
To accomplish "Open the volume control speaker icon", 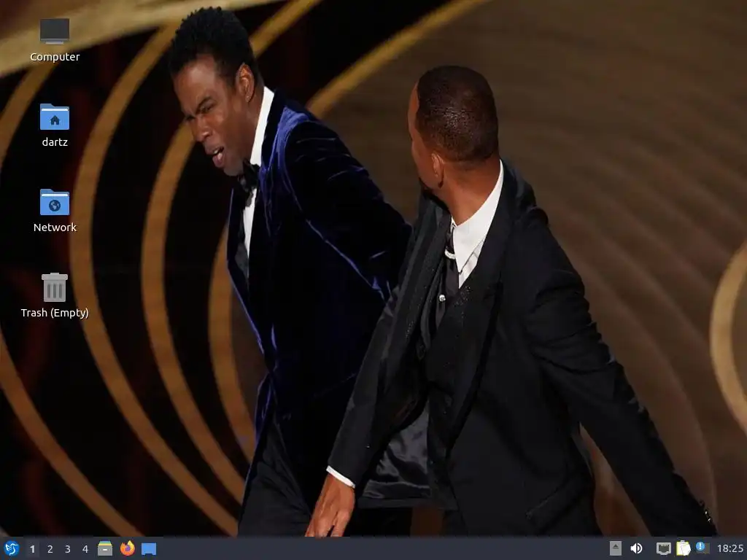I will point(636,548).
